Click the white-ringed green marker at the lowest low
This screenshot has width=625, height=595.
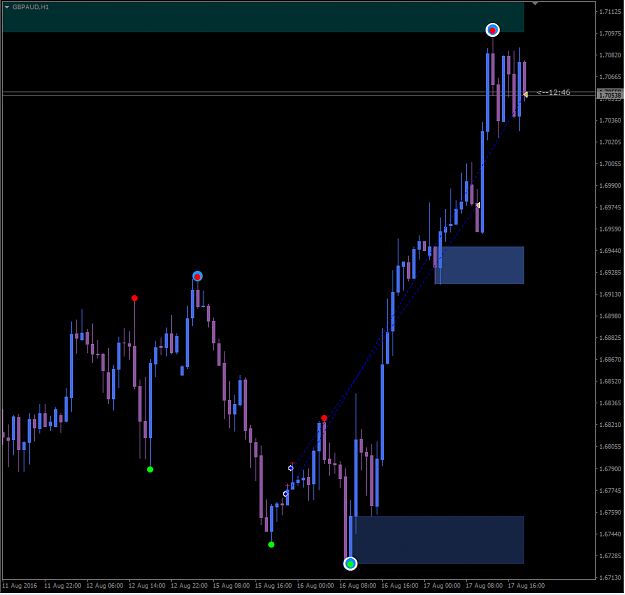pyautogui.click(x=350, y=564)
